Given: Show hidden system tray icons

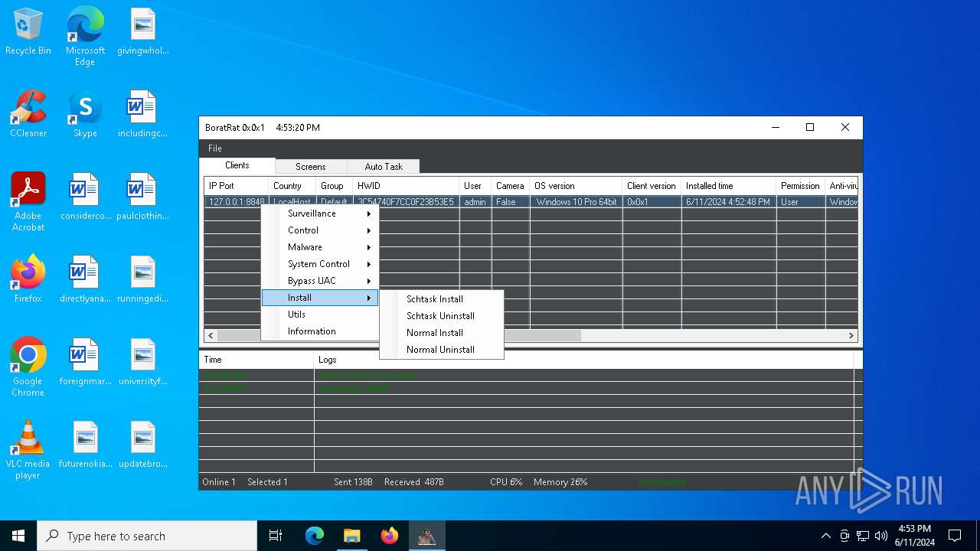Looking at the screenshot, I should [825, 536].
